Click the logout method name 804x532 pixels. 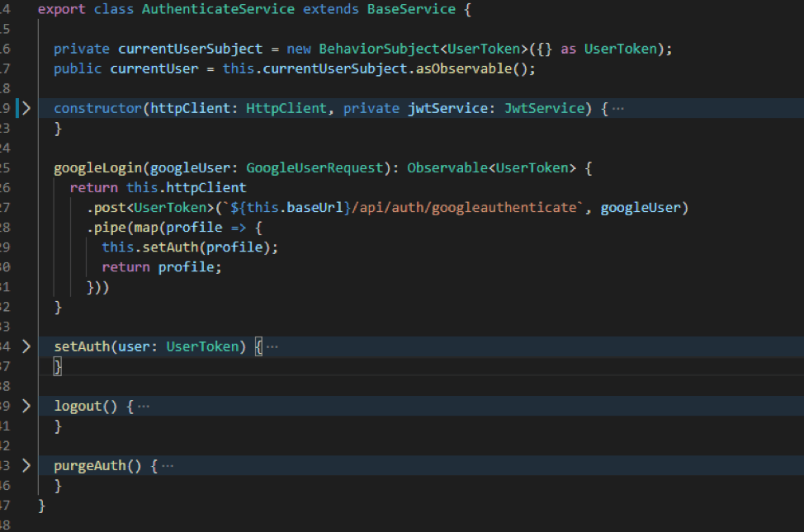pyautogui.click(x=78, y=407)
